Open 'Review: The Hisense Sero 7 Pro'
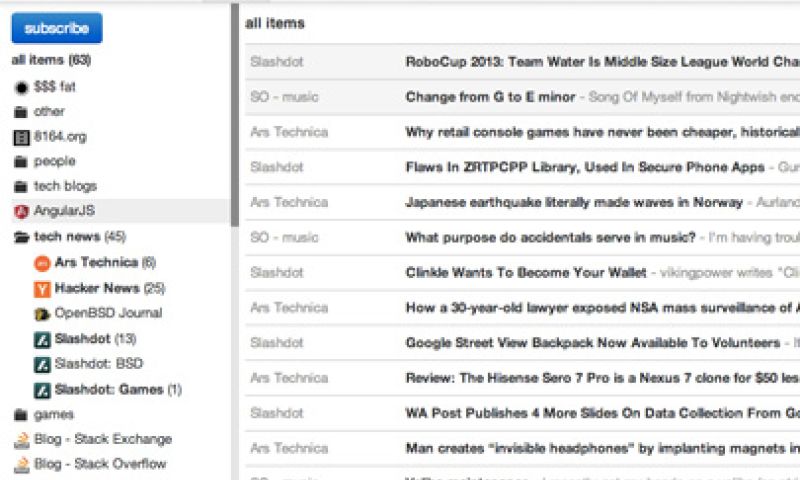800x480 pixels. (x=602, y=378)
